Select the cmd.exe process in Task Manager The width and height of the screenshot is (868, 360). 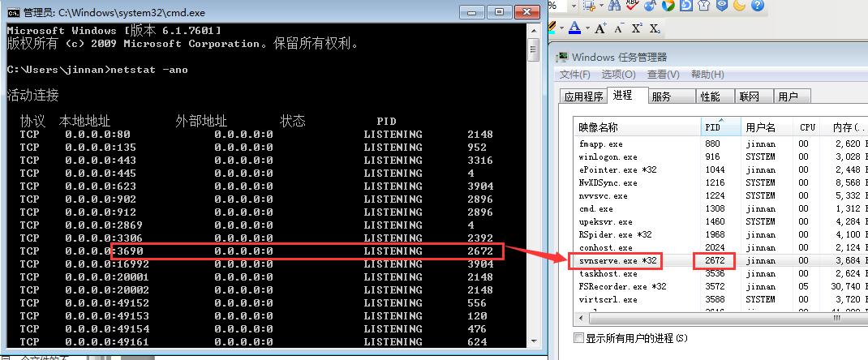click(720, 208)
